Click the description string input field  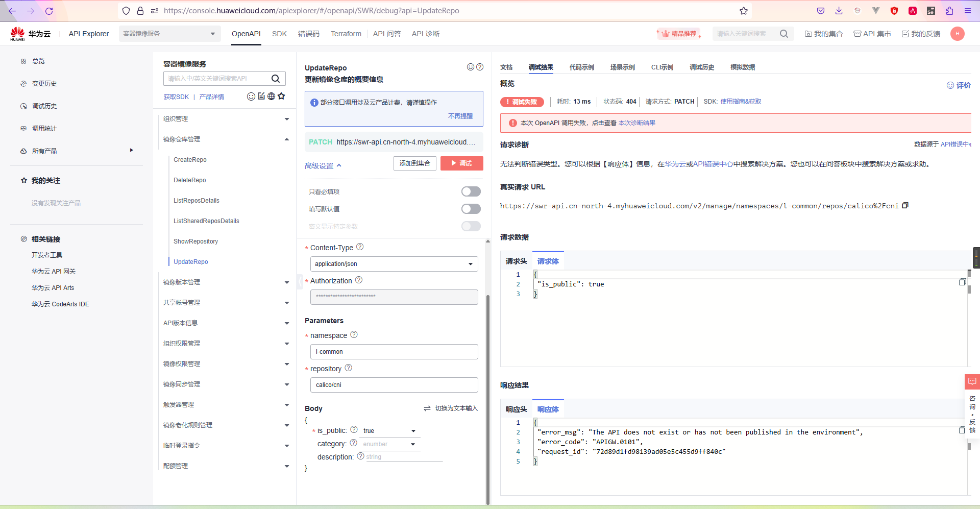pos(404,457)
